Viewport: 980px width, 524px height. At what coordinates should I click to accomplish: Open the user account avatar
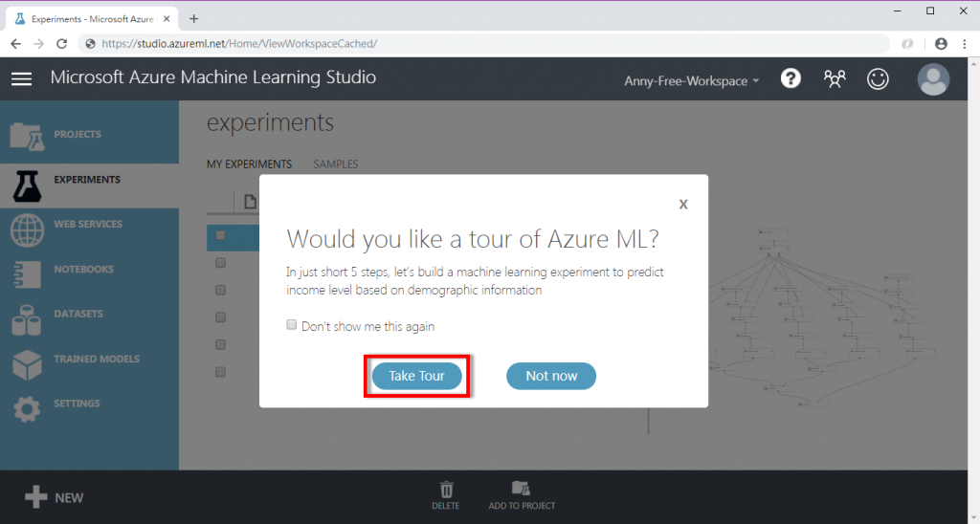click(x=933, y=78)
